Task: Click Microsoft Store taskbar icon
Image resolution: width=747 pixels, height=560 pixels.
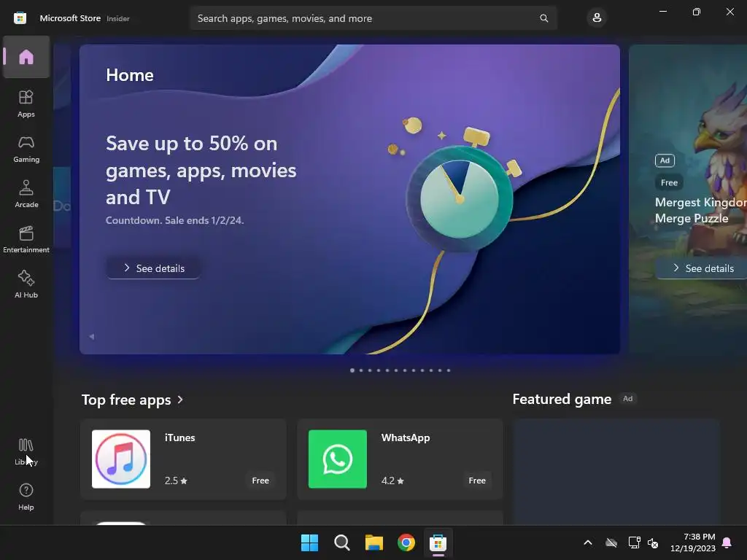Action: (x=438, y=542)
